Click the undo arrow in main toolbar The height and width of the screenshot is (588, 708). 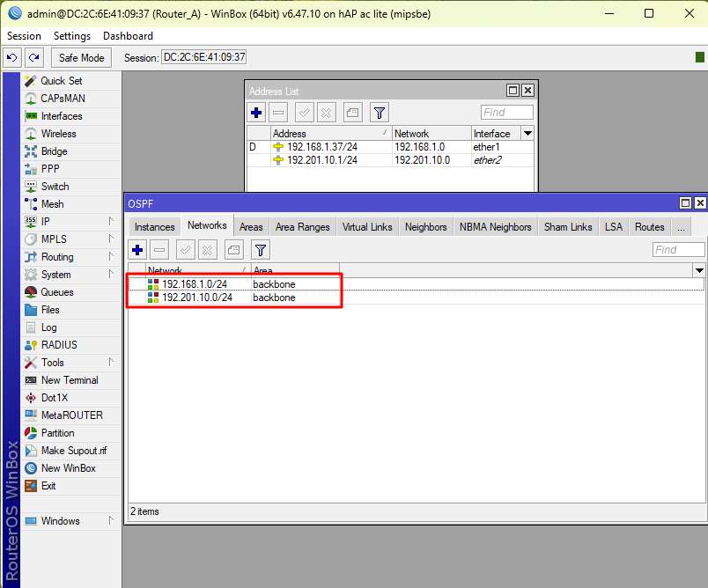[11, 57]
